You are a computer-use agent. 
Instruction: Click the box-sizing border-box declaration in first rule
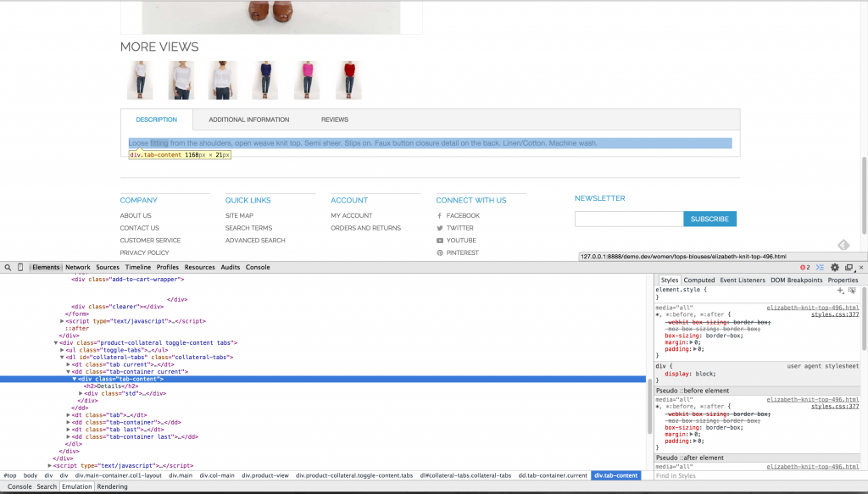point(704,336)
